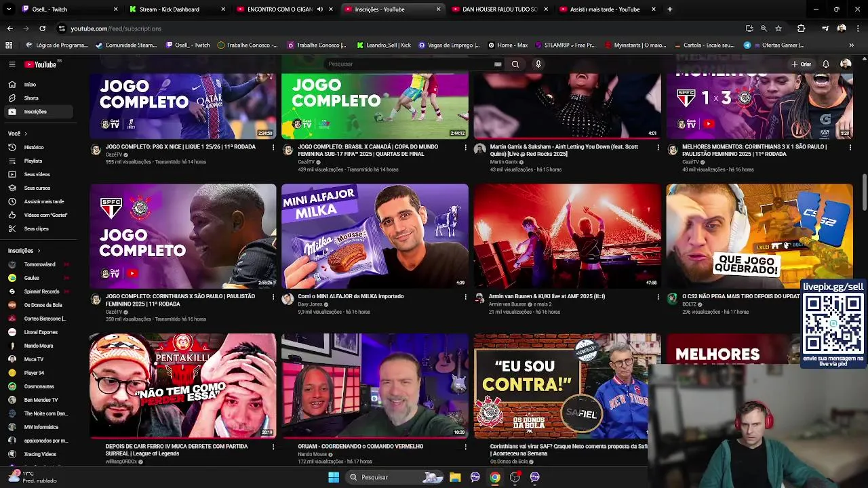This screenshot has height=488, width=868.
Task: Search with the magnifier button in YouTube
Action: click(515, 64)
